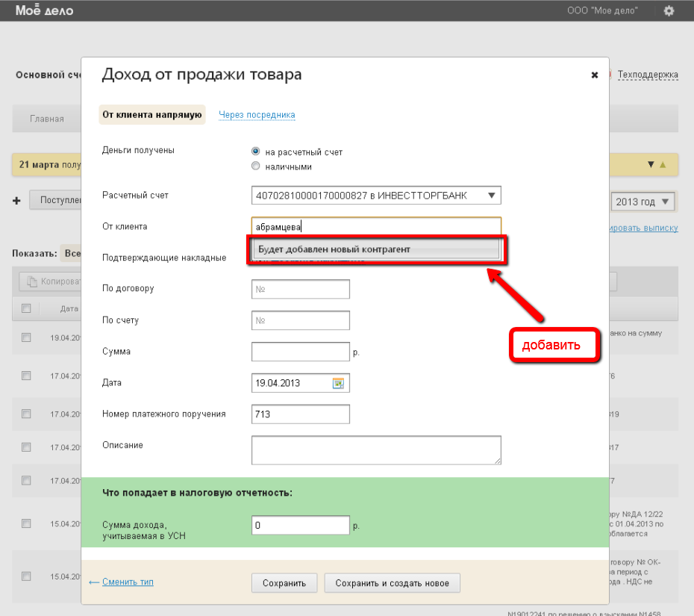The image size is (694, 616).
Task: Follow the 'Сменить тип' link
Action: (128, 582)
